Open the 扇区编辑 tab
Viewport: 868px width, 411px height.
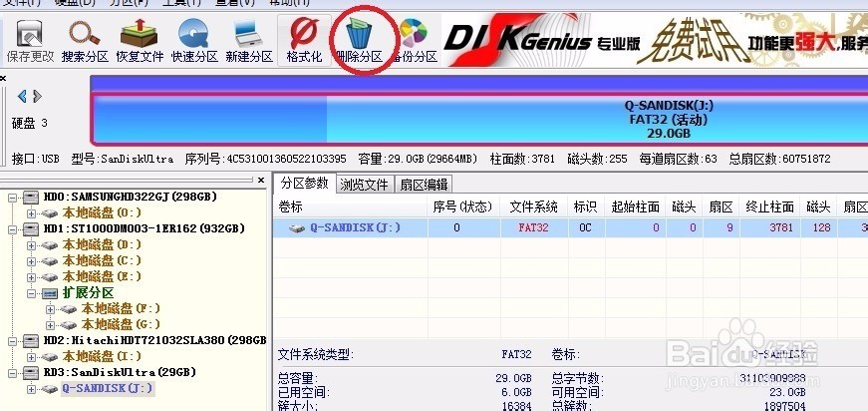[x=425, y=185]
